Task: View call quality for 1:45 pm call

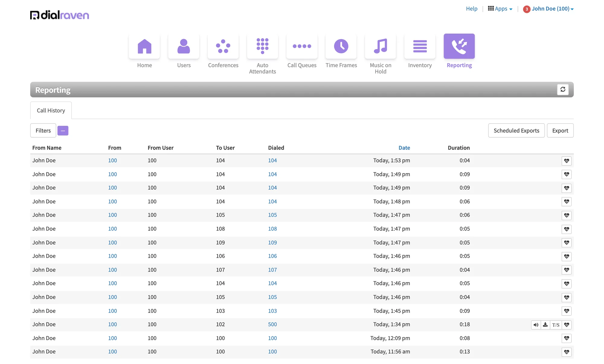Action: (567, 311)
